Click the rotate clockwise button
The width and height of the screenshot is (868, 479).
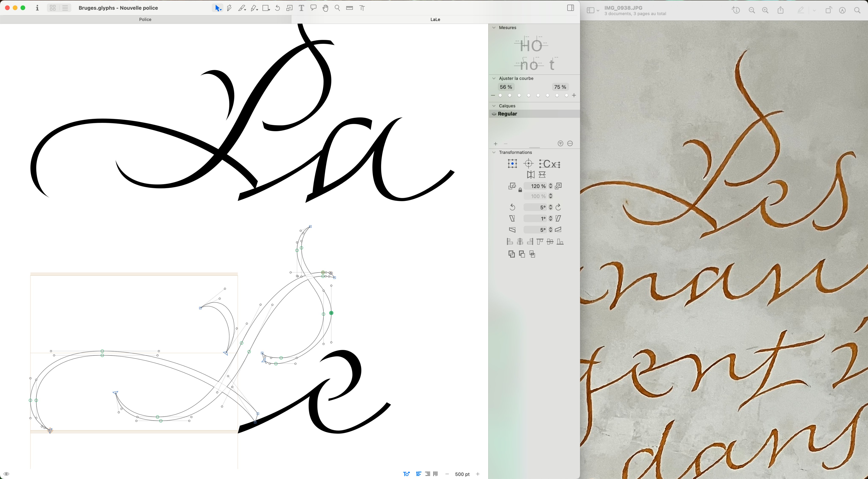(558, 207)
